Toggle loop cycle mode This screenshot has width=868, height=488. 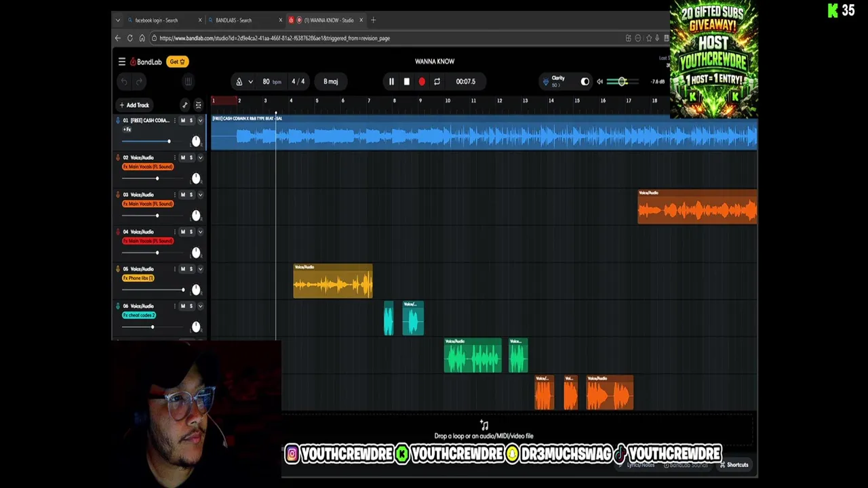tap(437, 81)
